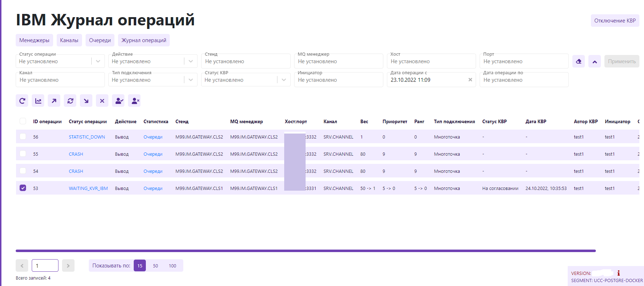The width and height of the screenshot is (644, 286).
Task: Tick the checkbox for operation 56
Action: point(23,136)
